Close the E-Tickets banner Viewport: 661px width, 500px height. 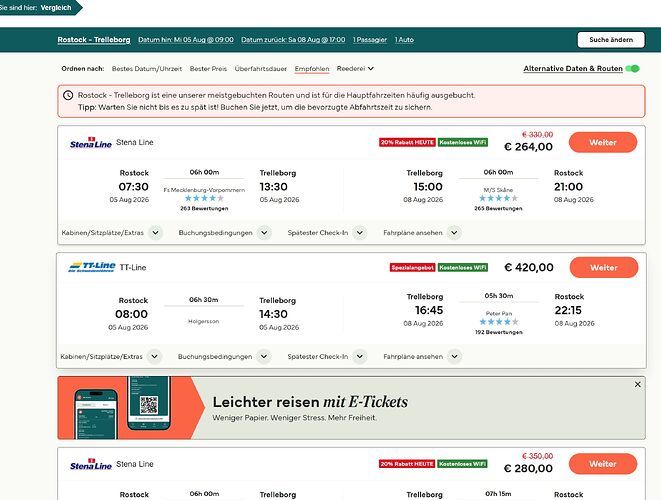(x=637, y=384)
